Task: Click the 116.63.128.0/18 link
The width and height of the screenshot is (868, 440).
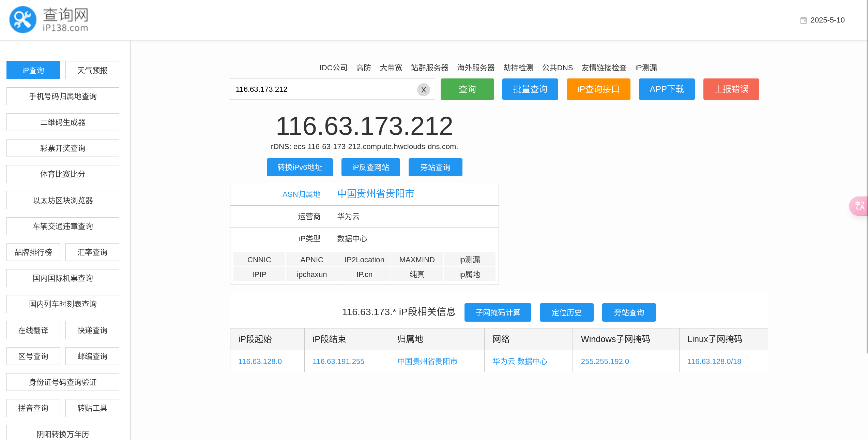Action: 714,362
